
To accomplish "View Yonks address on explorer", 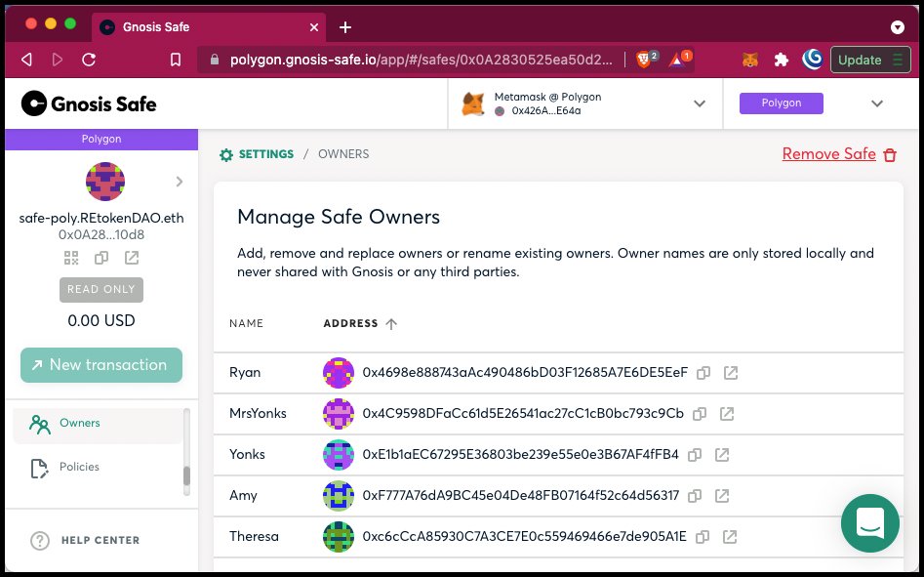I will click(722, 454).
